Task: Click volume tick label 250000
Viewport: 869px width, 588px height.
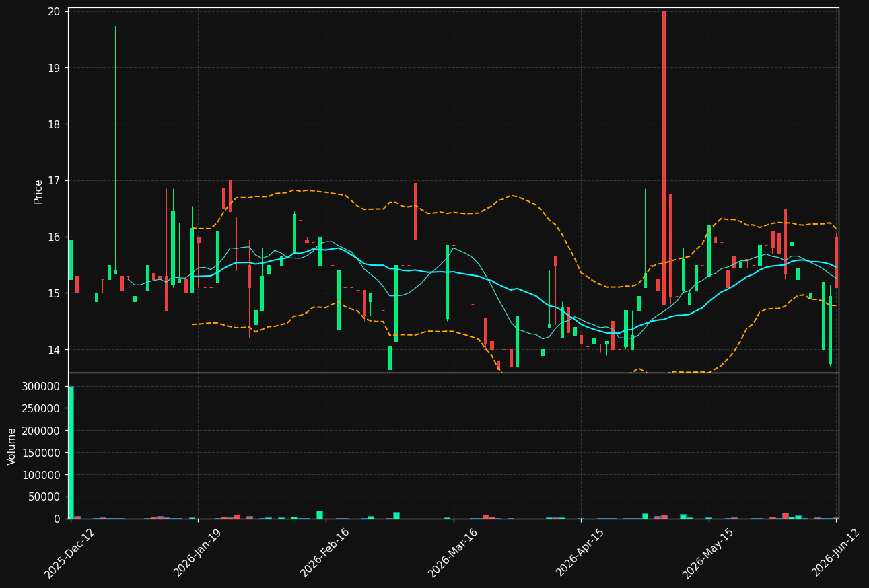Action: (42, 408)
